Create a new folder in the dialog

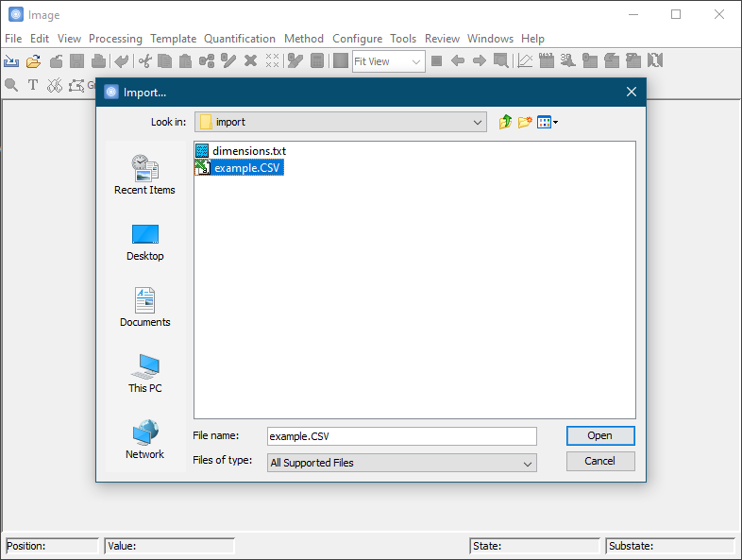tap(525, 122)
